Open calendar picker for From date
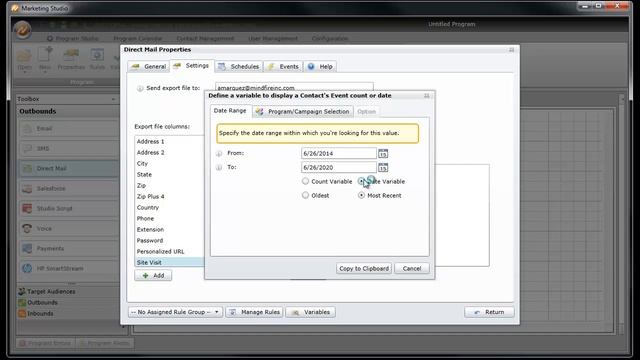This screenshot has width=640, height=360. click(383, 153)
